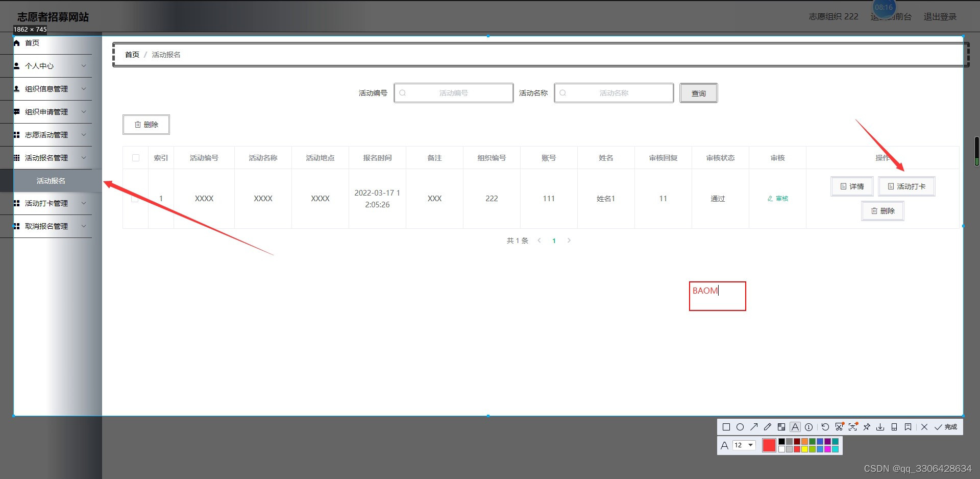Click 退出登录 in the top bar

pos(940,17)
